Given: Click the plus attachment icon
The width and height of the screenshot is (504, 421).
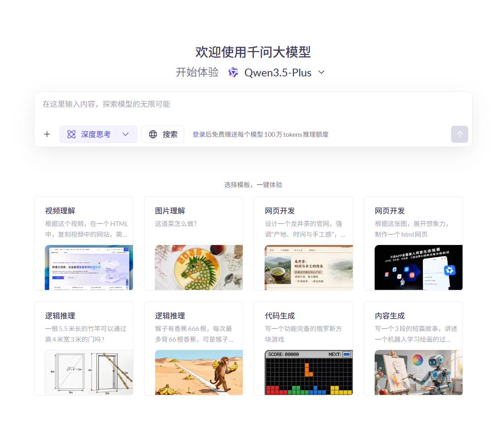Looking at the screenshot, I should tap(47, 134).
